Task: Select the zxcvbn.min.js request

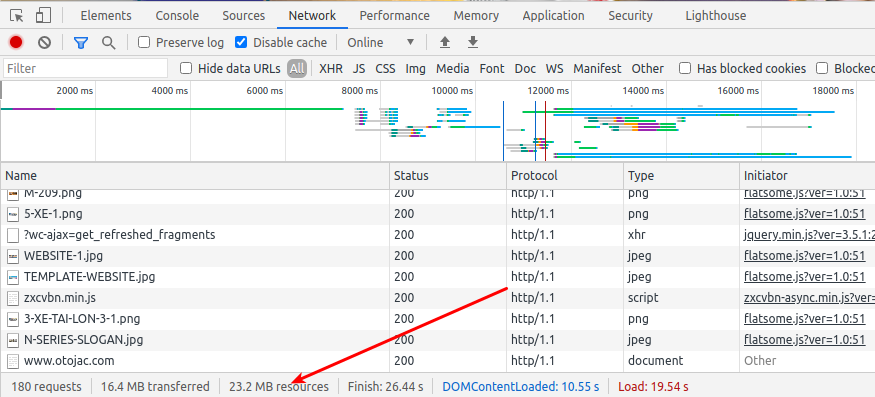Action: 438,298
